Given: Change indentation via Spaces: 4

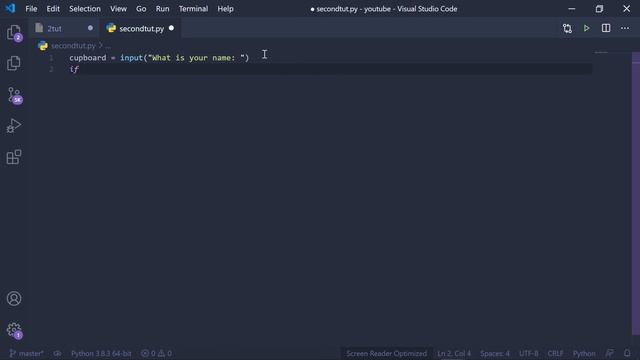Looking at the screenshot, I should point(495,353).
